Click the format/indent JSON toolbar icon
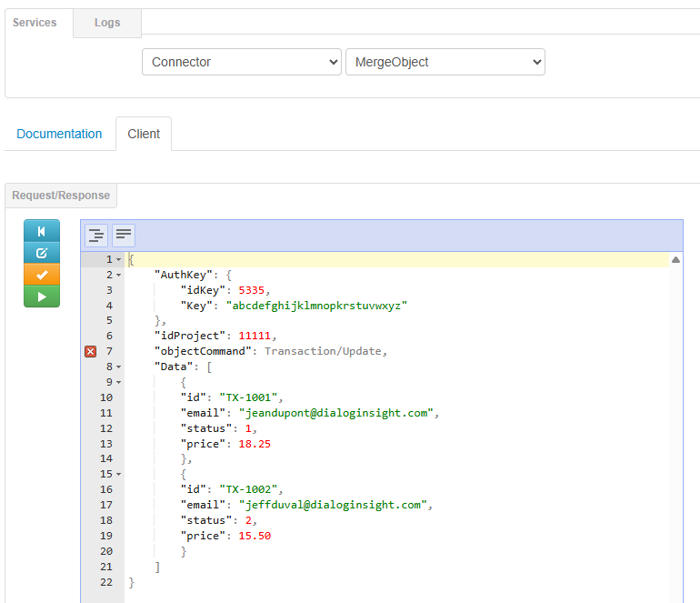 (x=96, y=235)
